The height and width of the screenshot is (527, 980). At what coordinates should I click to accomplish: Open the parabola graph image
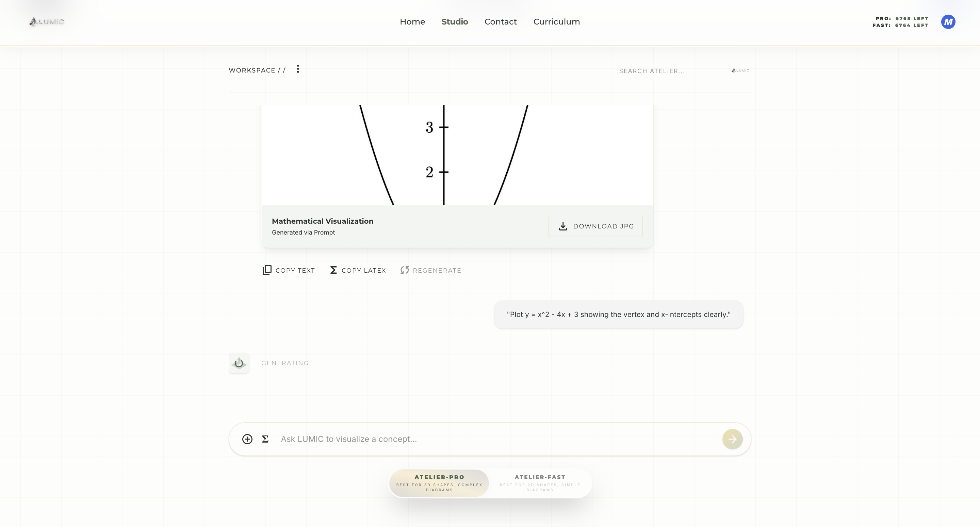pos(457,155)
